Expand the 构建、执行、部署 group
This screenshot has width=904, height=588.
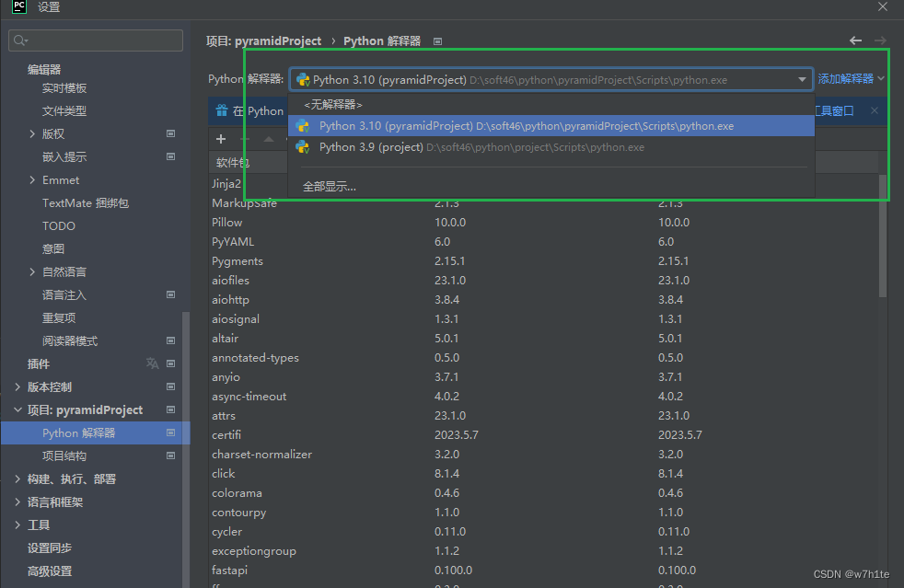coord(17,479)
